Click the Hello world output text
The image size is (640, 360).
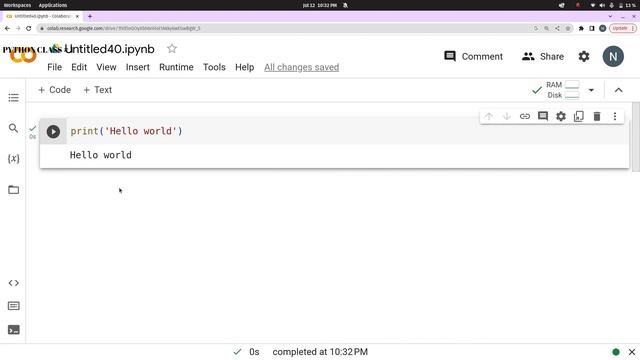(101, 155)
